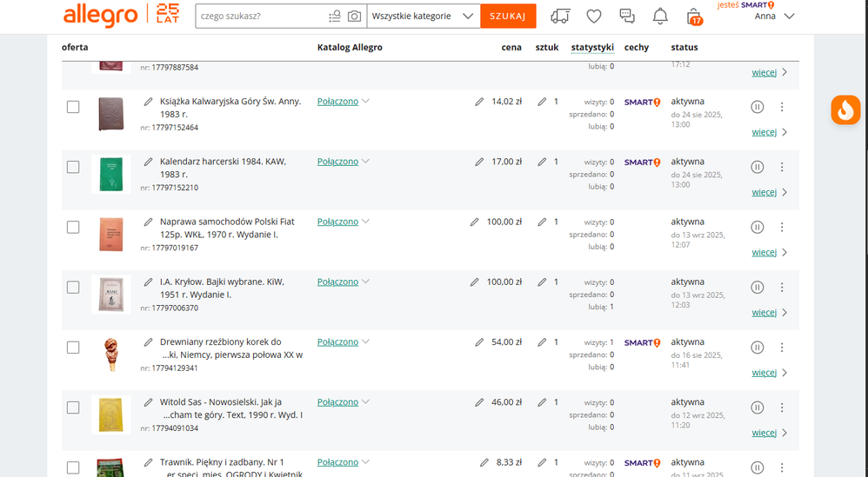Select checkbox for Naprawa samochodów offer
868x477 pixels.
coord(73,227)
